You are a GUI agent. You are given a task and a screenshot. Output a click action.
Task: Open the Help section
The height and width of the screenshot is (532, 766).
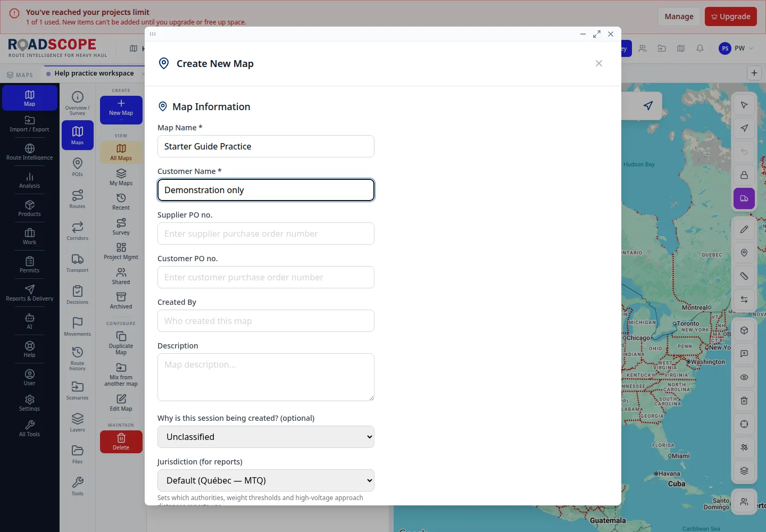coord(29,350)
